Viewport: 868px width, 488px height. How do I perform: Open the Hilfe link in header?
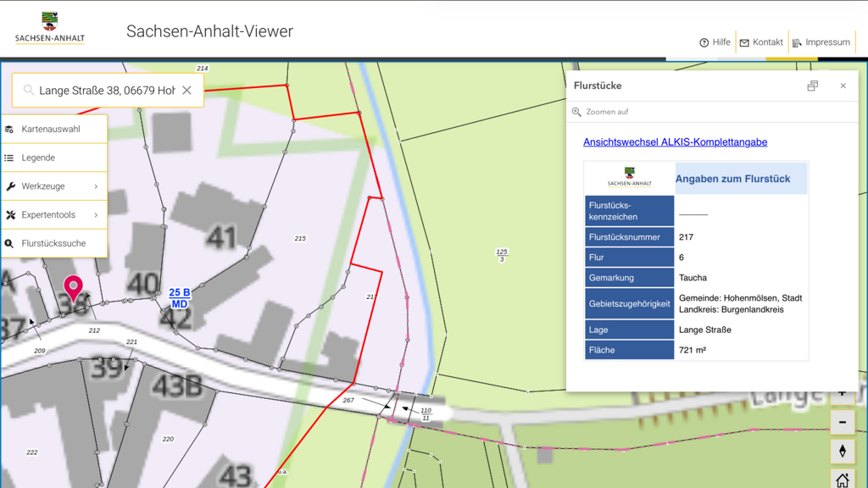[715, 42]
